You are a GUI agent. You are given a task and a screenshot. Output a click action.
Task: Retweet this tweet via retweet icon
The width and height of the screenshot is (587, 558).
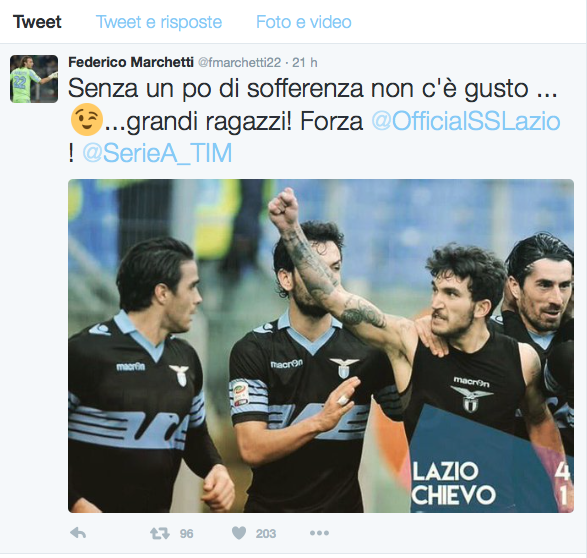[160, 533]
